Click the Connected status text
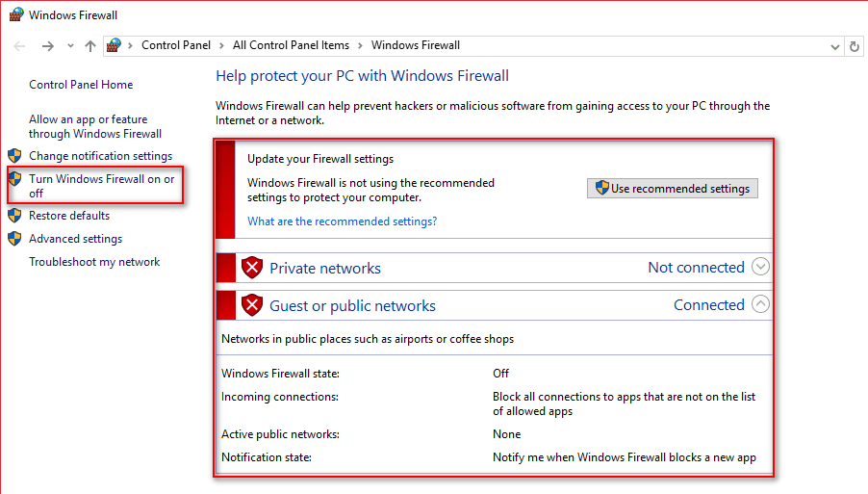Screen dimensions: 868x494 pos(709,305)
